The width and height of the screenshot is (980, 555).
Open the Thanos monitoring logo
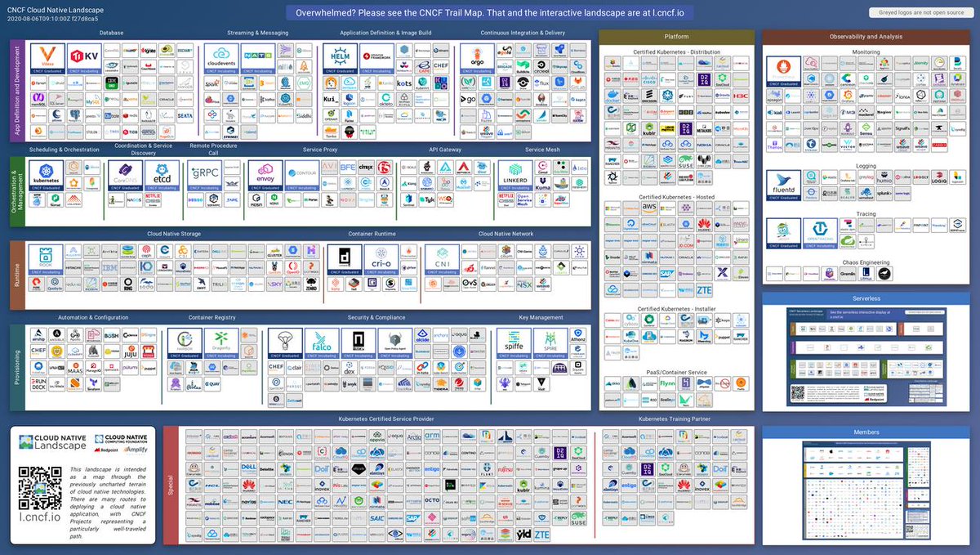pos(775,145)
